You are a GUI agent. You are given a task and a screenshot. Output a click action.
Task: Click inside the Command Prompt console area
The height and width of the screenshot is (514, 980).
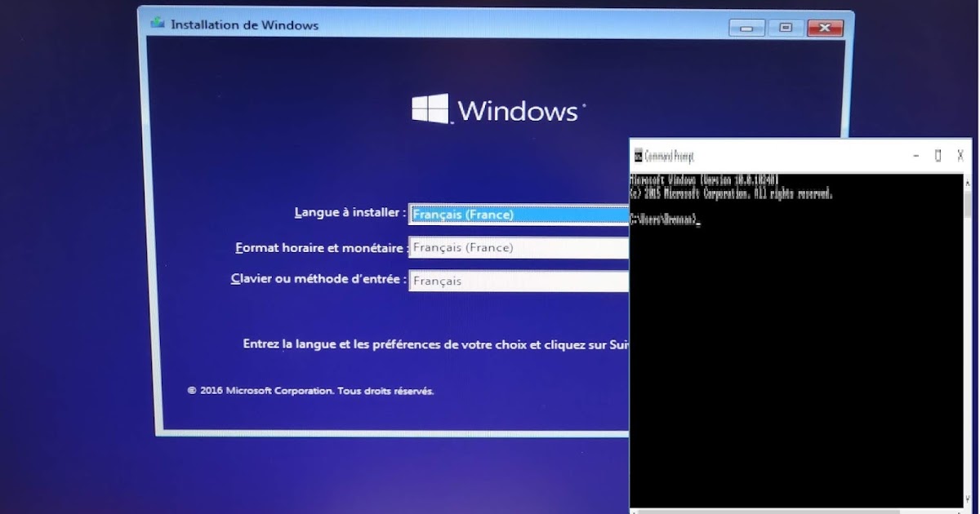(x=796, y=343)
